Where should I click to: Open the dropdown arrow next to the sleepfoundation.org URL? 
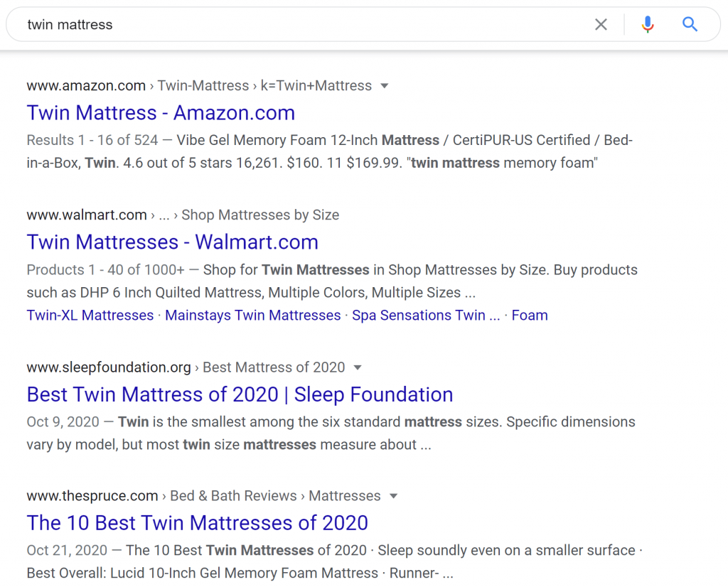(x=358, y=367)
